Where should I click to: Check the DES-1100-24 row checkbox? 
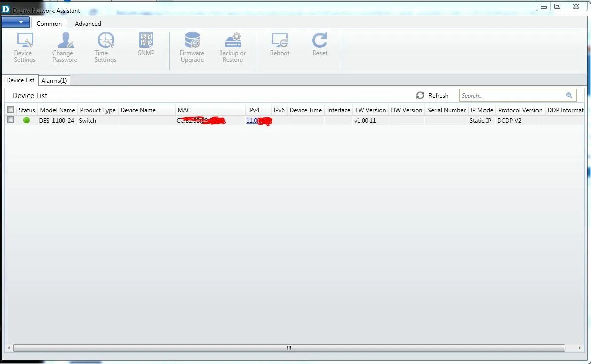coord(11,120)
